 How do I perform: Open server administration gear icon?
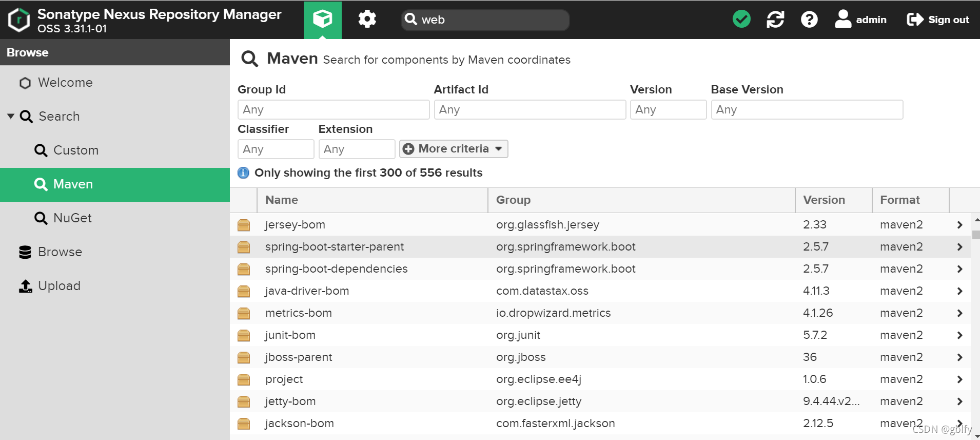coord(367,20)
